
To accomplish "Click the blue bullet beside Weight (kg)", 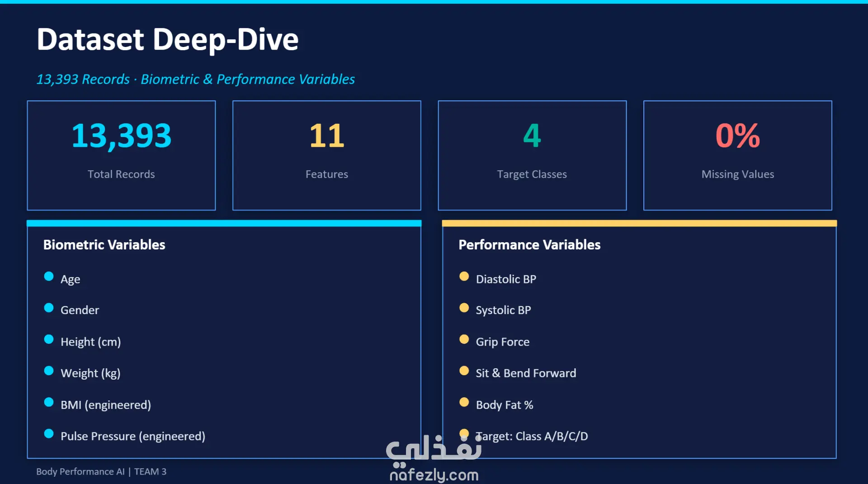I will pos(49,371).
